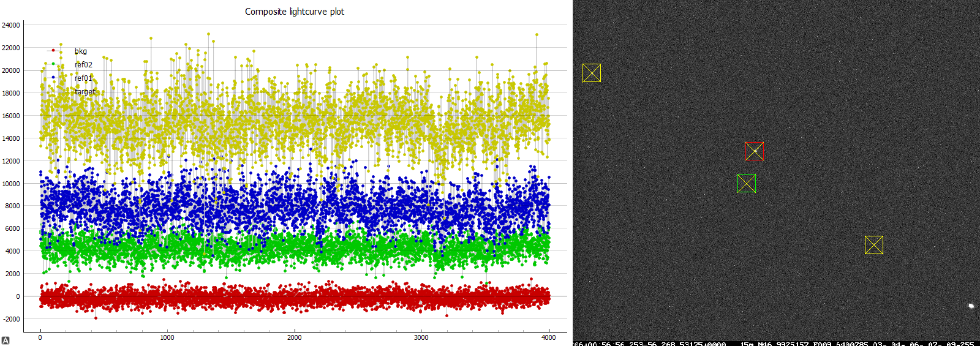Click the auto-scale 'A' button on plot
The image size is (980, 346).
[x=5, y=340]
